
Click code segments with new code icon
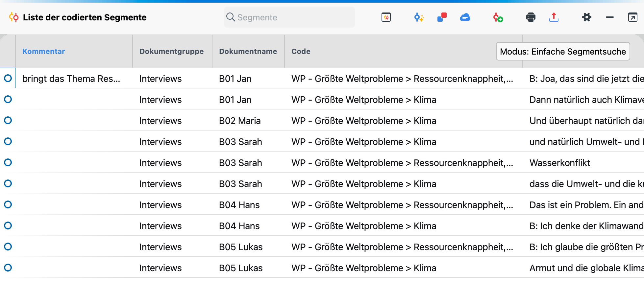point(498,17)
